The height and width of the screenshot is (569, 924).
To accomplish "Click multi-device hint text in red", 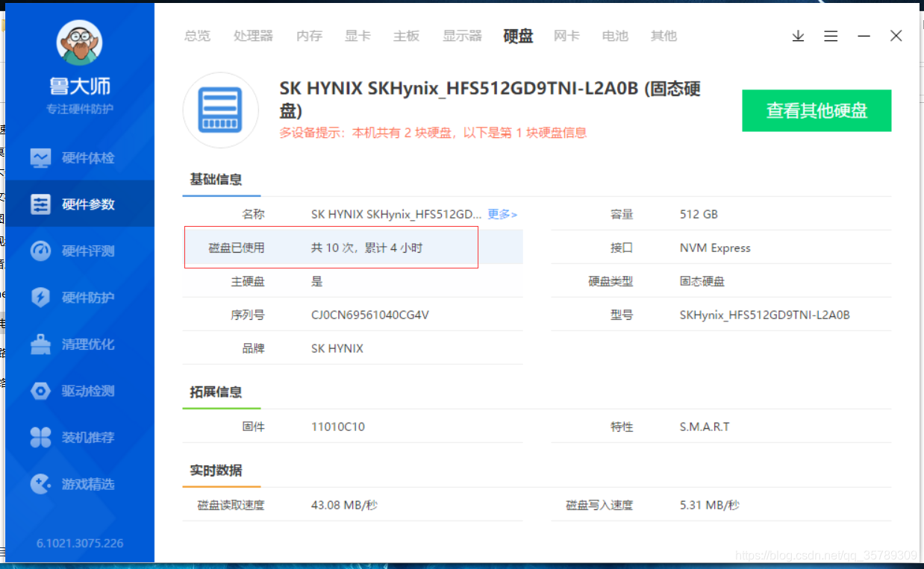I will coord(433,133).
